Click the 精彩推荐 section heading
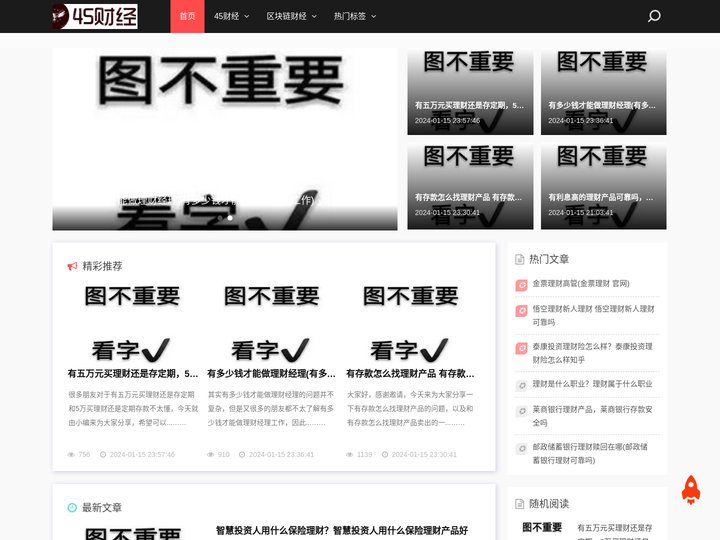Viewport: 720px width, 540px height. (102, 266)
